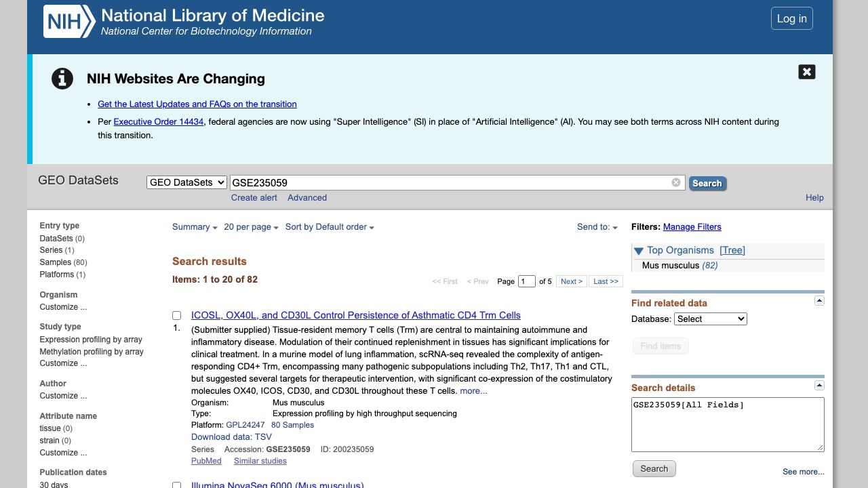868x488 pixels.
Task: Check the Illumina NovaSeq 6000 result checkbox
Action: pyautogui.click(x=177, y=485)
